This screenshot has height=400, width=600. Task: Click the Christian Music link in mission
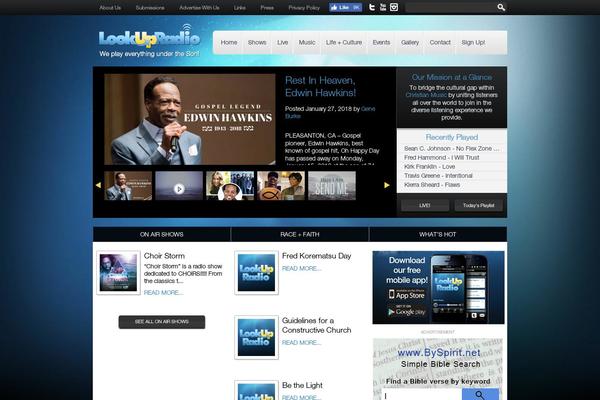tap(426, 95)
